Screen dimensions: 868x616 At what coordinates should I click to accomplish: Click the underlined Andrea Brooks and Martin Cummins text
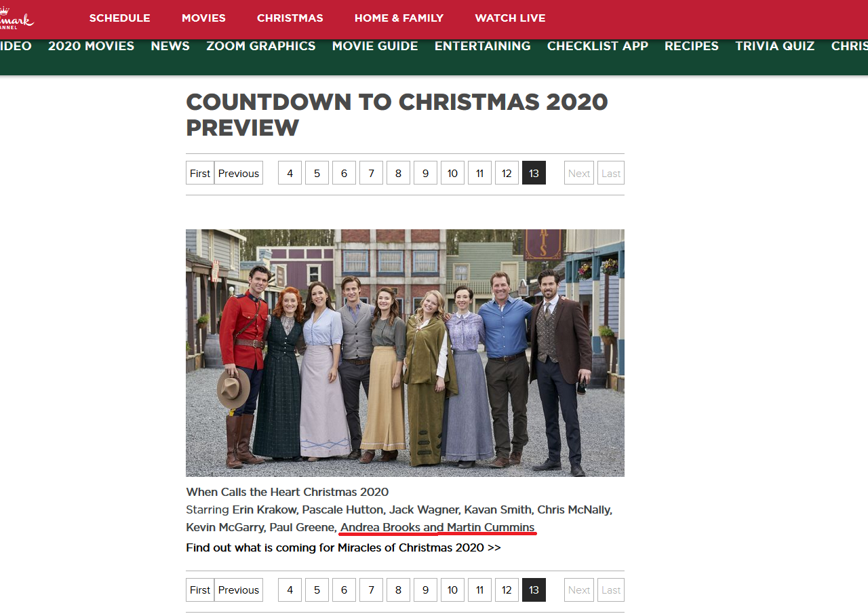tap(437, 527)
